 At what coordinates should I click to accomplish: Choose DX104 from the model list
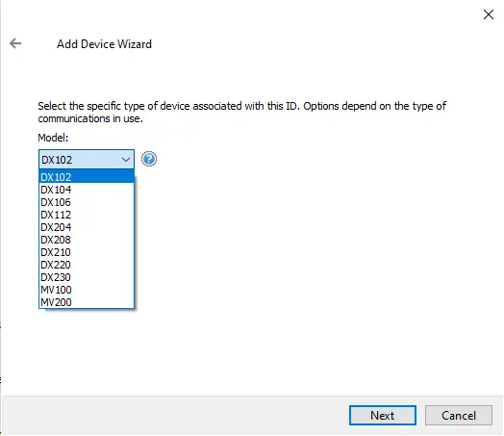pyautogui.click(x=87, y=190)
